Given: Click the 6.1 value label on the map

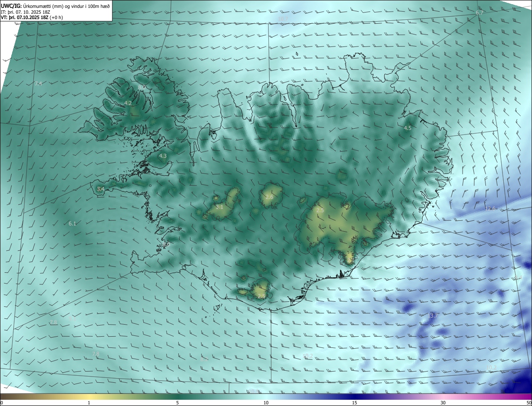Looking at the screenshot, I should pos(72,223).
